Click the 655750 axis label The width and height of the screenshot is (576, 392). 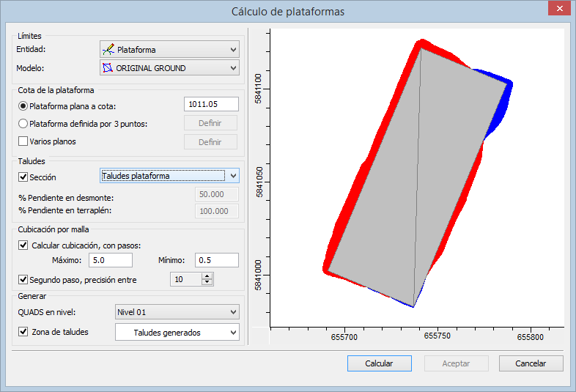click(x=437, y=336)
